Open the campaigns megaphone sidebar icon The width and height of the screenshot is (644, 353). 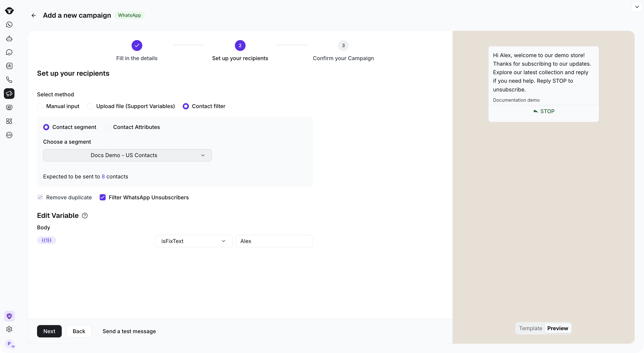point(9,94)
